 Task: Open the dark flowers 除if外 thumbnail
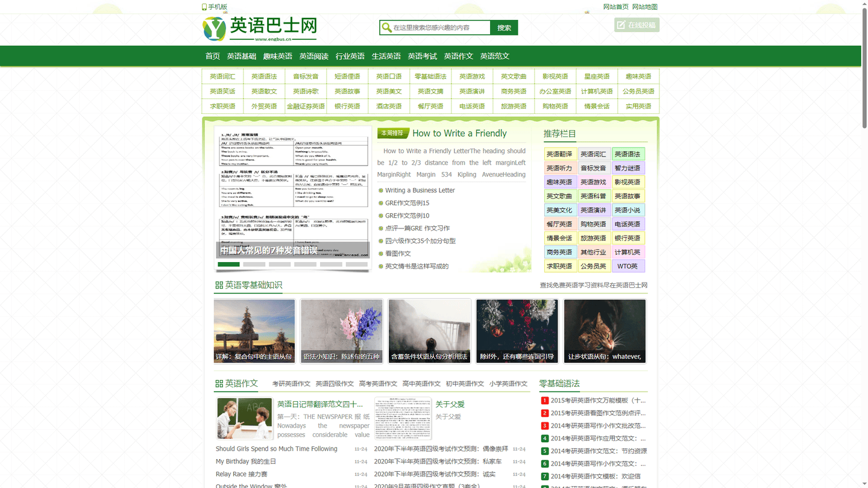pos(517,331)
